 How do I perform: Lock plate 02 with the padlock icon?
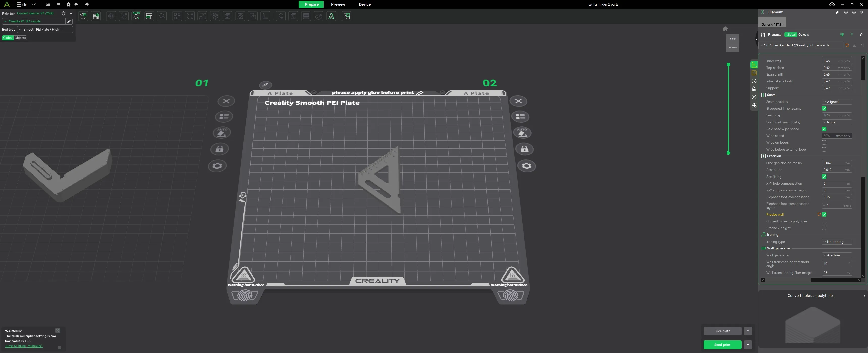[x=525, y=149]
